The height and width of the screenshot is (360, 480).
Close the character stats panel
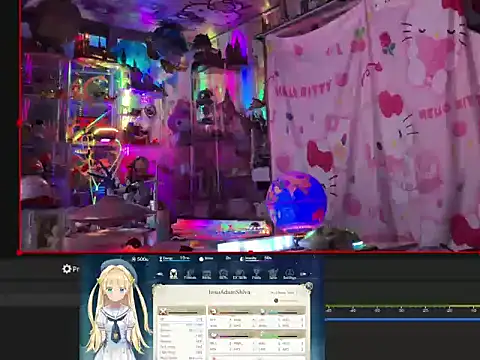[x=309, y=286]
